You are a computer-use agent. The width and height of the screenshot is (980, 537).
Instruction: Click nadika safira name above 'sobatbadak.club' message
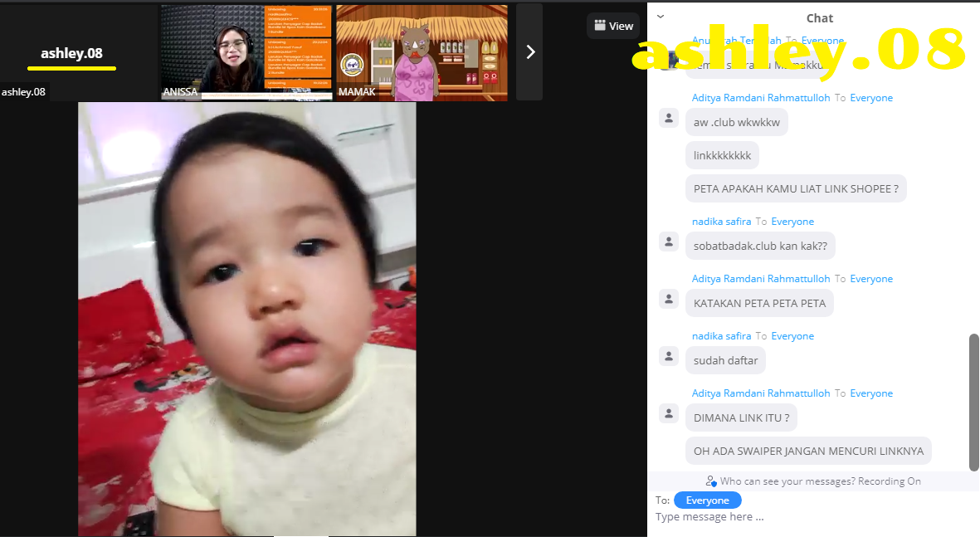(x=721, y=222)
